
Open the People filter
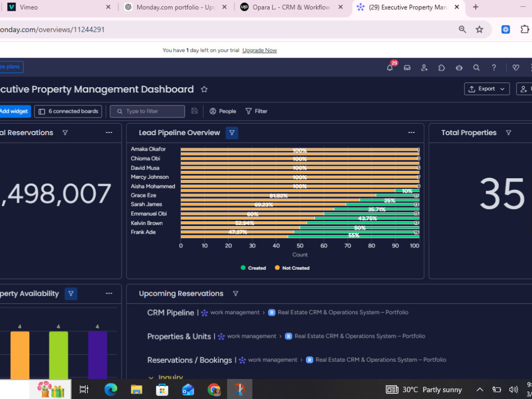[x=222, y=111]
